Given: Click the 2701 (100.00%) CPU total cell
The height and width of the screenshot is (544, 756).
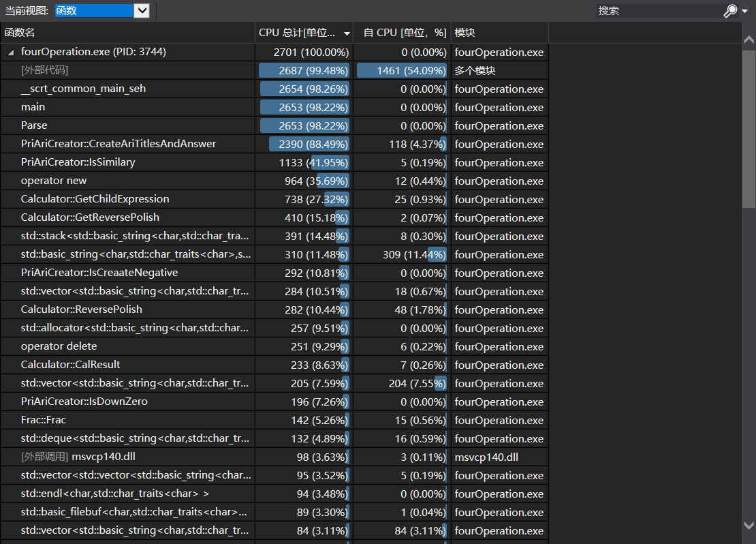Looking at the screenshot, I should (304, 52).
